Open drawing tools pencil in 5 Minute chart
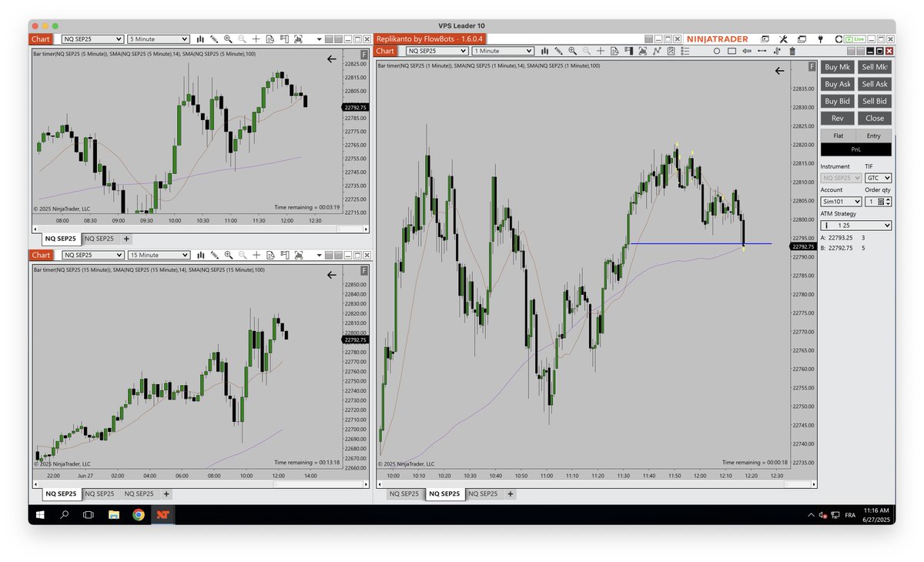This screenshot has width=924, height=562. click(x=214, y=38)
